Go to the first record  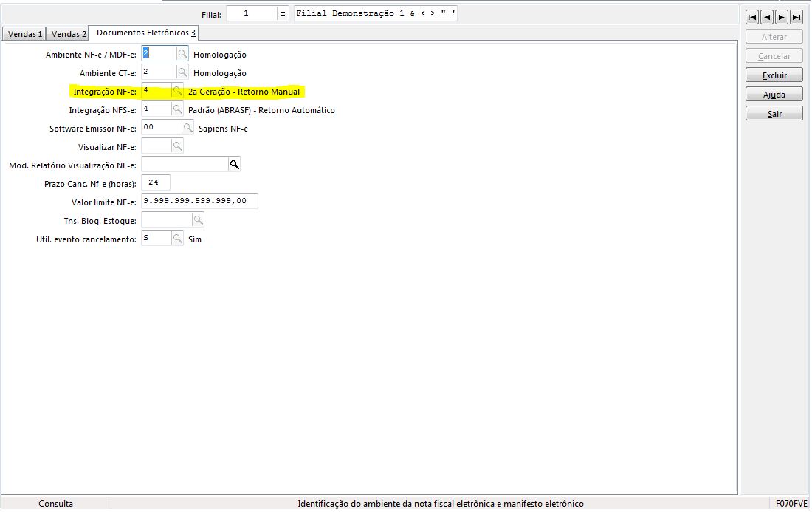pyautogui.click(x=752, y=17)
